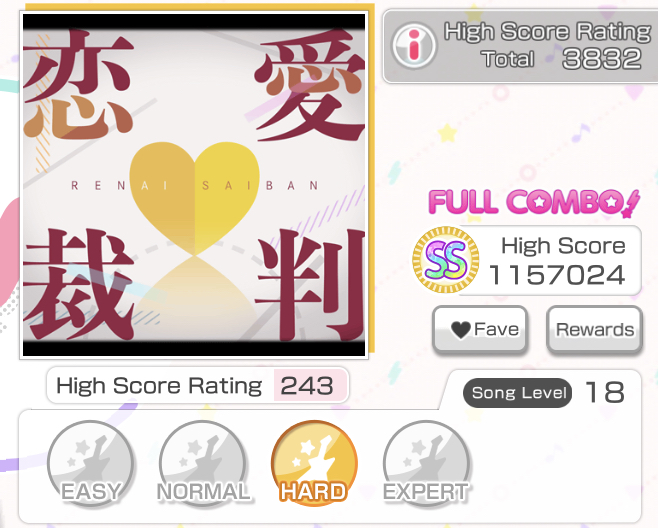Click the guitar icon in EXPERT badge
Viewport: 658px width, 528px height.
427,455
